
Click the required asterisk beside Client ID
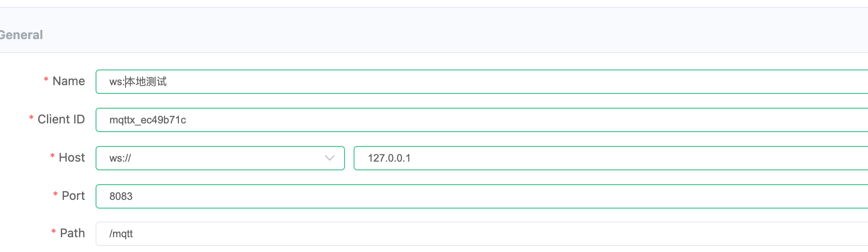(x=31, y=118)
